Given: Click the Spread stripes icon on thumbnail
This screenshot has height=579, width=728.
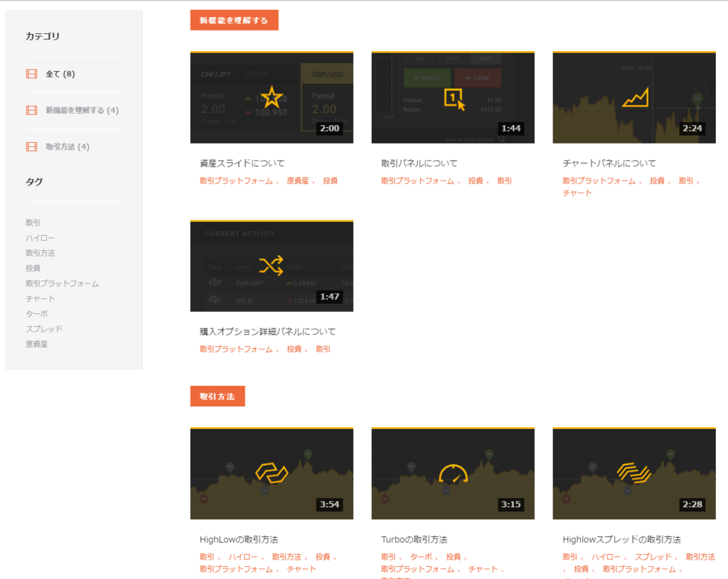Looking at the screenshot, I should click(634, 472).
